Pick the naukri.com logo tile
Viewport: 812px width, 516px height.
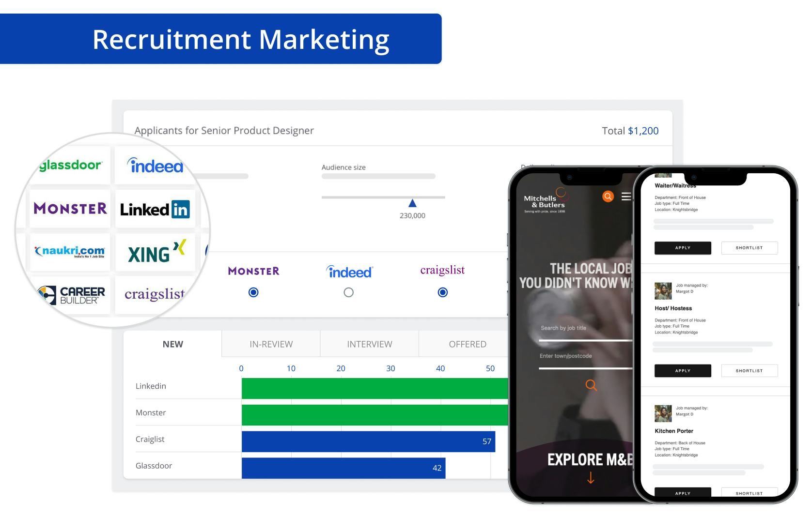point(70,252)
